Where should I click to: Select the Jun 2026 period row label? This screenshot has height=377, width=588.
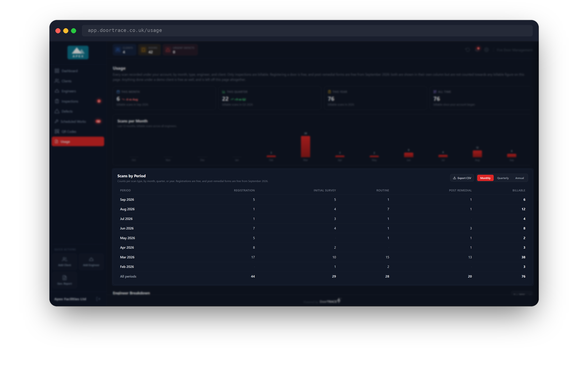(x=126, y=228)
